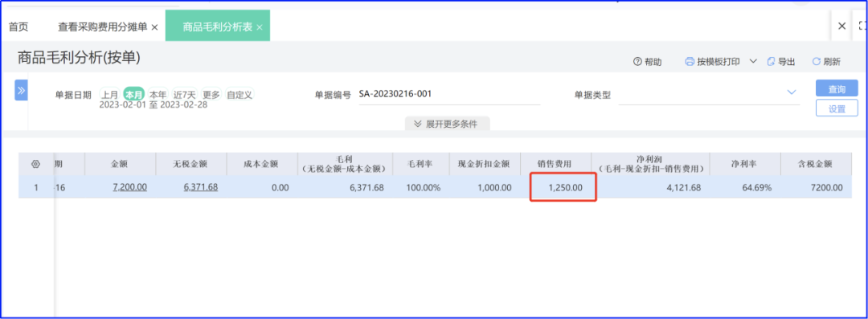This screenshot has width=868, height=319.
Task: Refresh the report with 刷新
Action: point(826,62)
